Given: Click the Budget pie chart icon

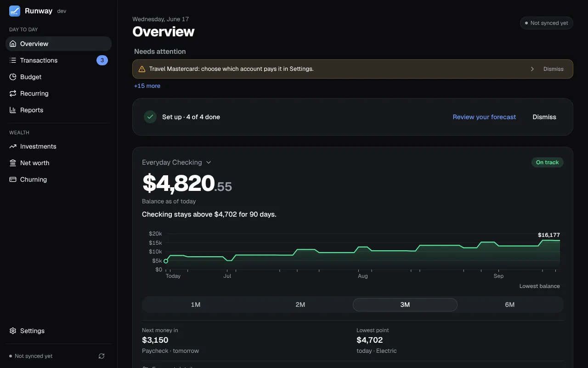Looking at the screenshot, I should (13, 77).
